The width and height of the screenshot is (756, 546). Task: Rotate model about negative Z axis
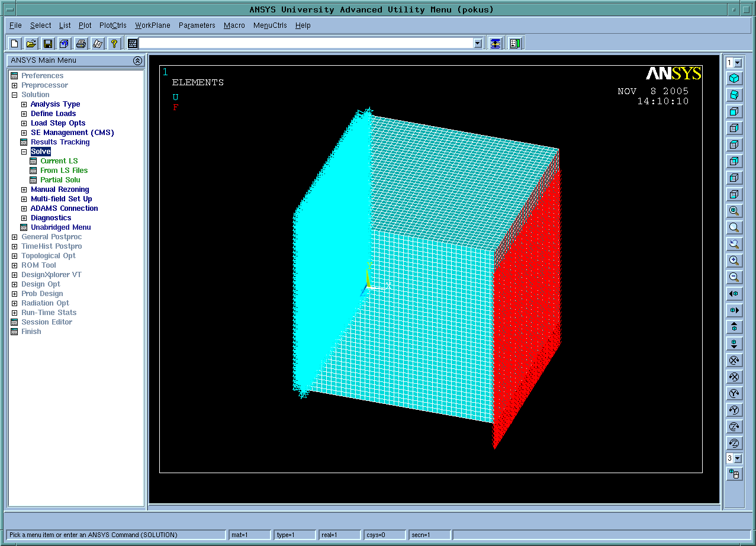coord(734,443)
